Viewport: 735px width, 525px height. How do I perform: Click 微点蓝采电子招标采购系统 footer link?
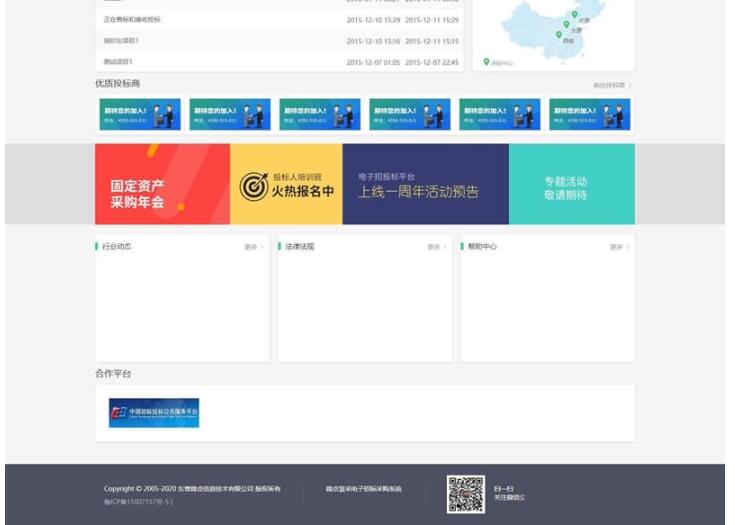point(363,489)
